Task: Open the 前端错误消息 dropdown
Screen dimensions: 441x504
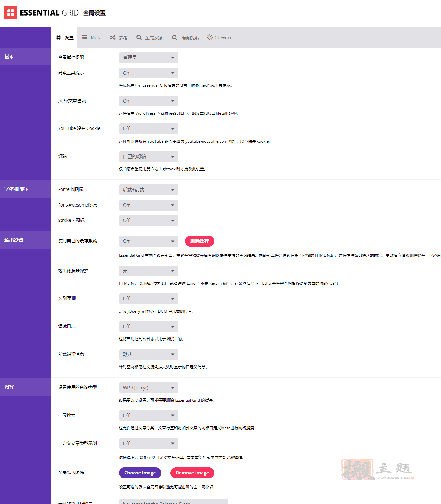Action: pos(148,355)
